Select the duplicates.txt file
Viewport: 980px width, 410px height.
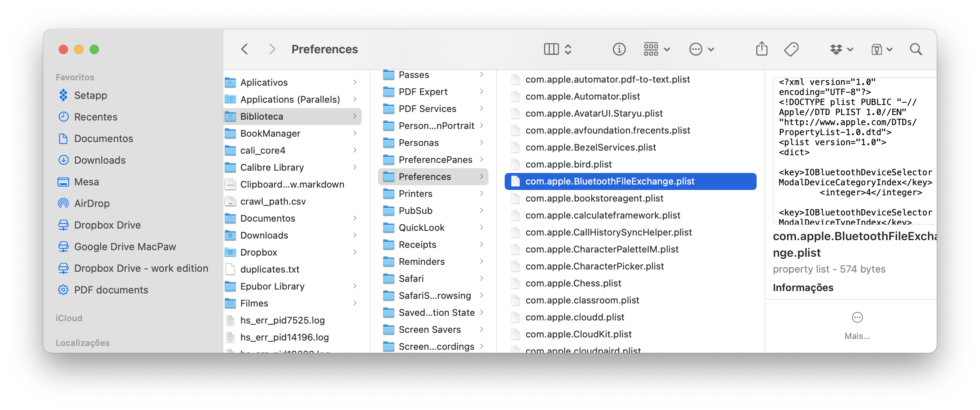[x=269, y=269]
